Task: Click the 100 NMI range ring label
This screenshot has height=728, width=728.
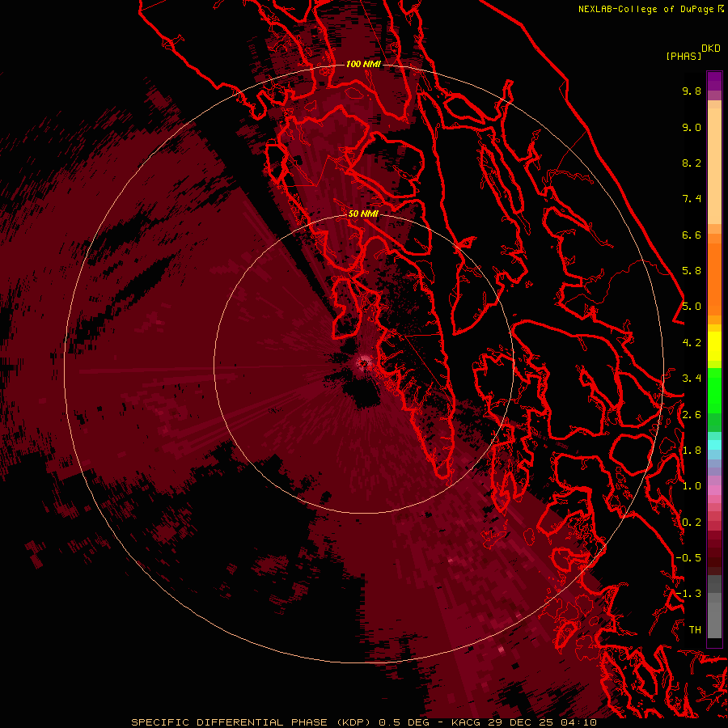Action: point(363,64)
